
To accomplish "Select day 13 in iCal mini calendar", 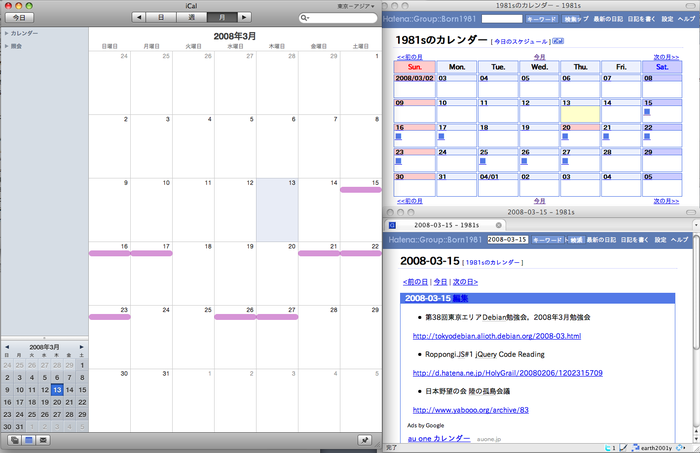I will point(57,390).
